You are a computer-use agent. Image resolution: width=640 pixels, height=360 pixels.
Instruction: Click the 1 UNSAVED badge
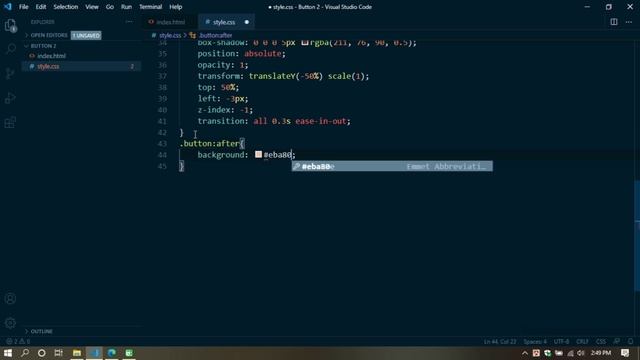(x=86, y=36)
